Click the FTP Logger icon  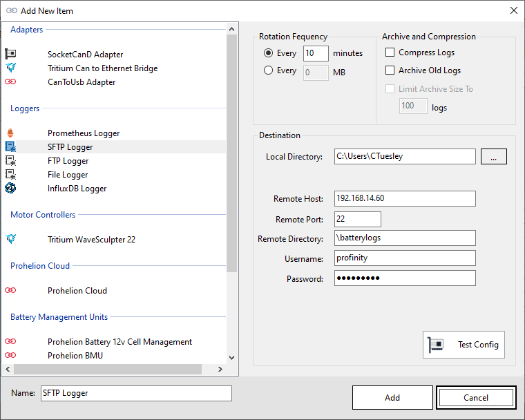coord(10,161)
